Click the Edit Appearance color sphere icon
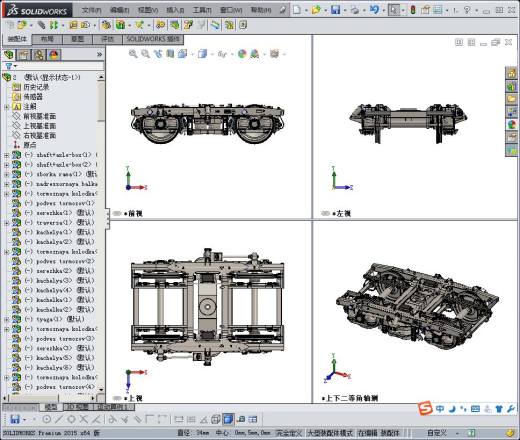This screenshot has width=520, height=440. [242, 54]
